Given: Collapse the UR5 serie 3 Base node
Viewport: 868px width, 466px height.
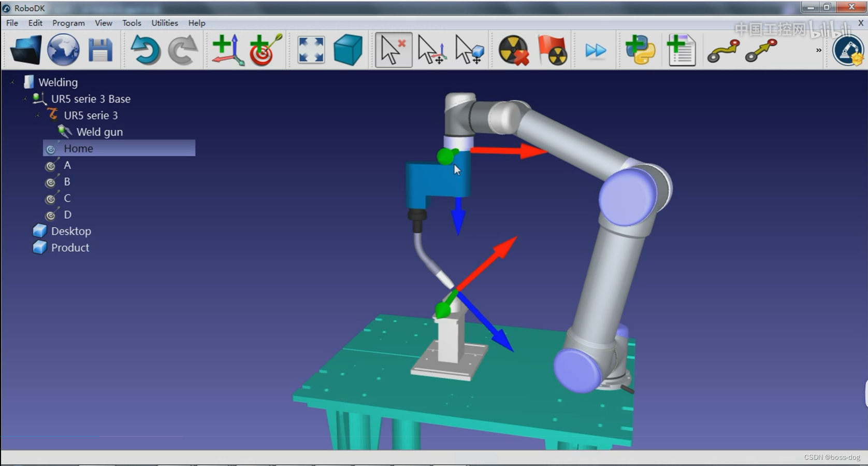Looking at the screenshot, I should 25,98.
